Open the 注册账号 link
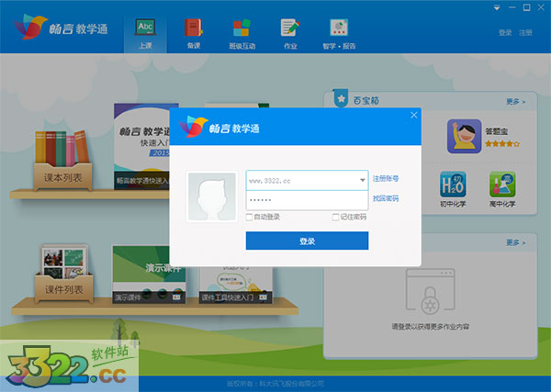 [x=386, y=179]
